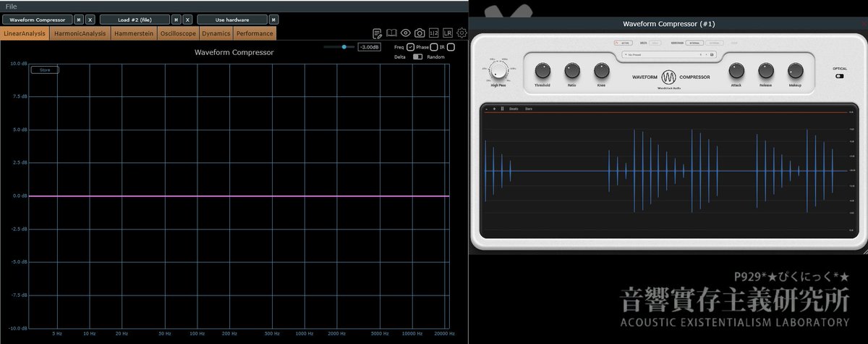Zoom in waveform display with plus icon
Screen dimensions: 868x344
[x=494, y=109]
